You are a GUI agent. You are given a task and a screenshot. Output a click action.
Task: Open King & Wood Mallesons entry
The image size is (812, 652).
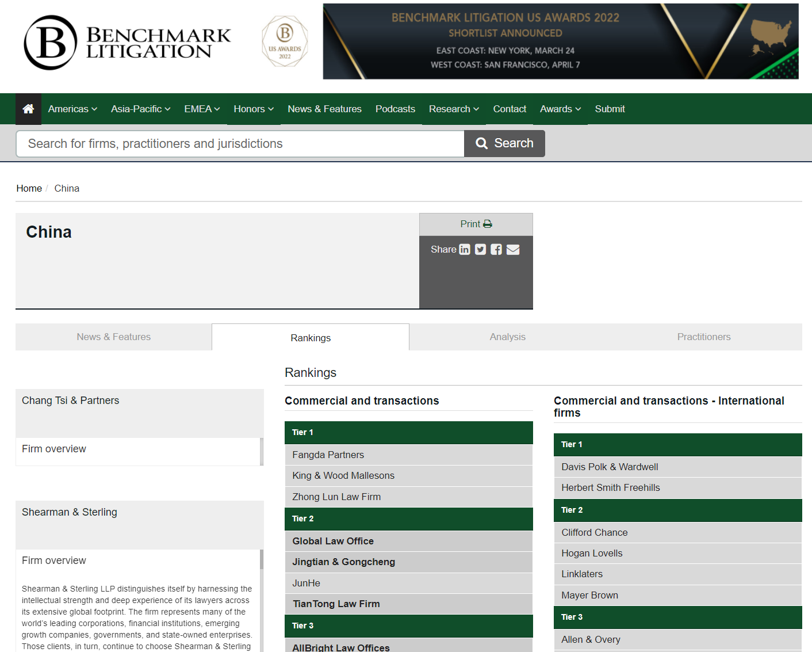408,475
